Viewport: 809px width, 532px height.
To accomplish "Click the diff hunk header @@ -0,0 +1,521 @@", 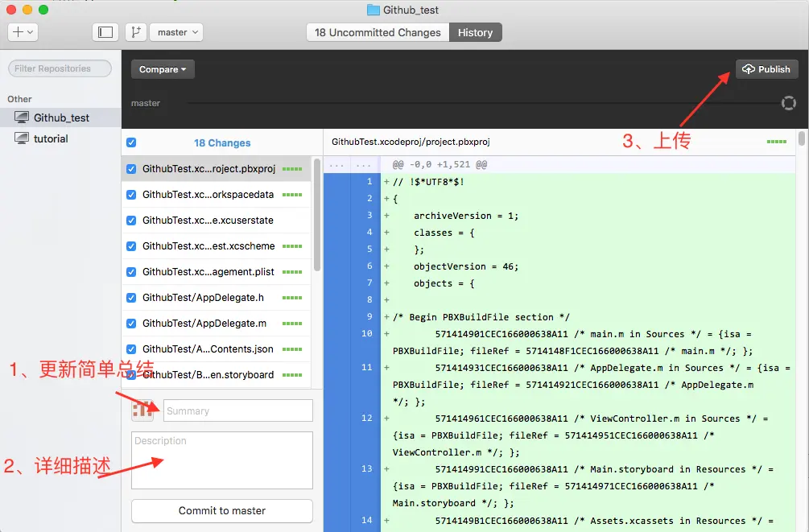I will pyautogui.click(x=440, y=165).
